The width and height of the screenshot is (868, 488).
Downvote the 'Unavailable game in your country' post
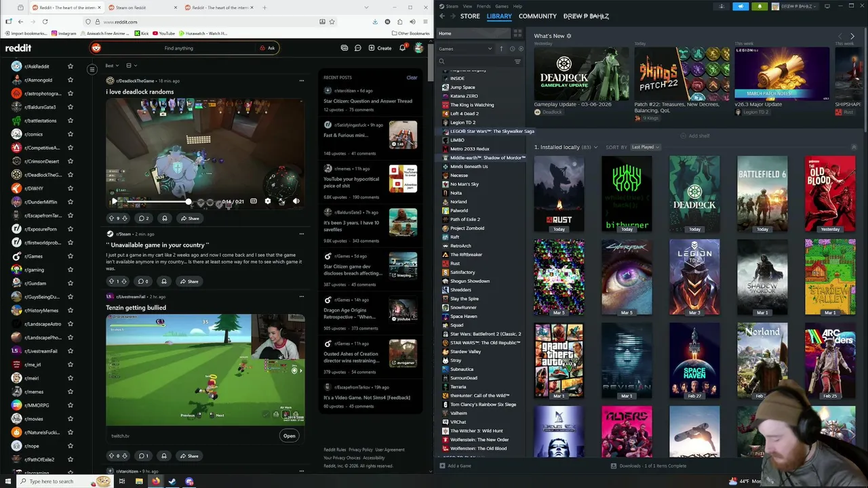(124, 281)
